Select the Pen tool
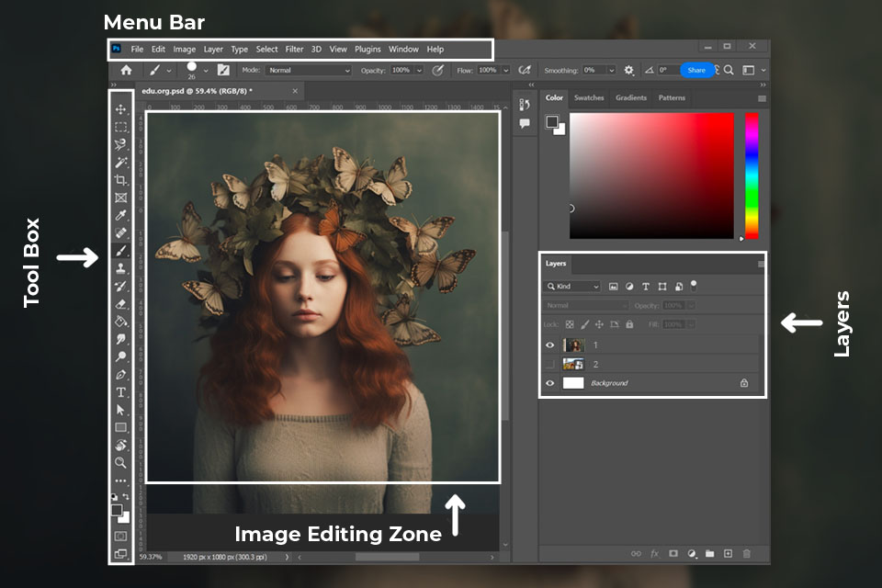This screenshot has width=882, height=588. pyautogui.click(x=120, y=375)
